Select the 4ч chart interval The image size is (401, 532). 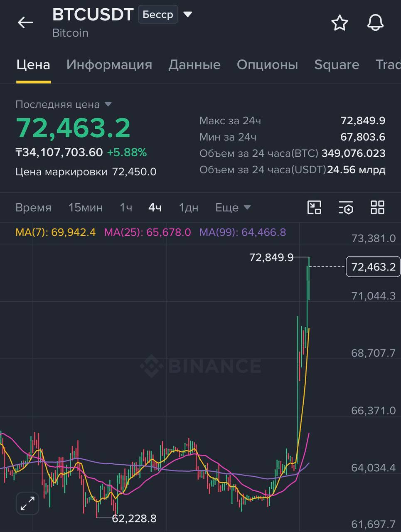[155, 207]
